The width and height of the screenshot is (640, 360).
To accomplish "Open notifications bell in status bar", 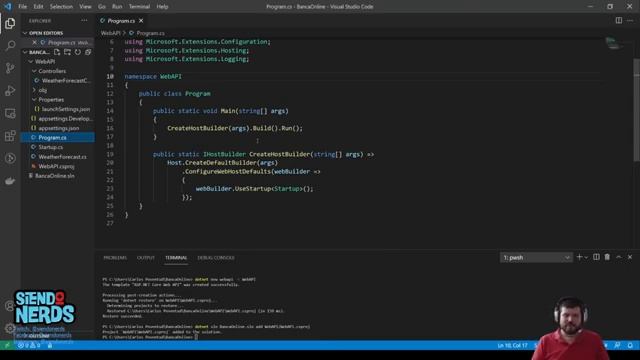I will (x=630, y=345).
